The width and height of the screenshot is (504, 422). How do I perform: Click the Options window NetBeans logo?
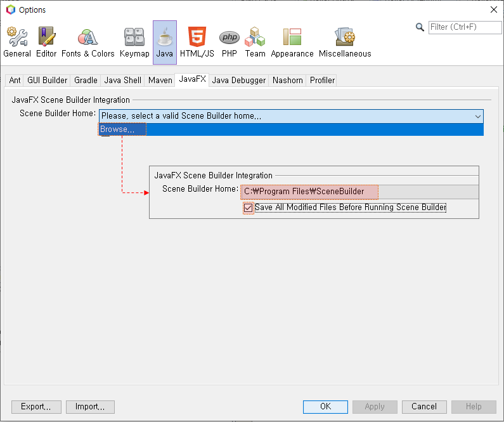pyautogui.click(x=11, y=10)
